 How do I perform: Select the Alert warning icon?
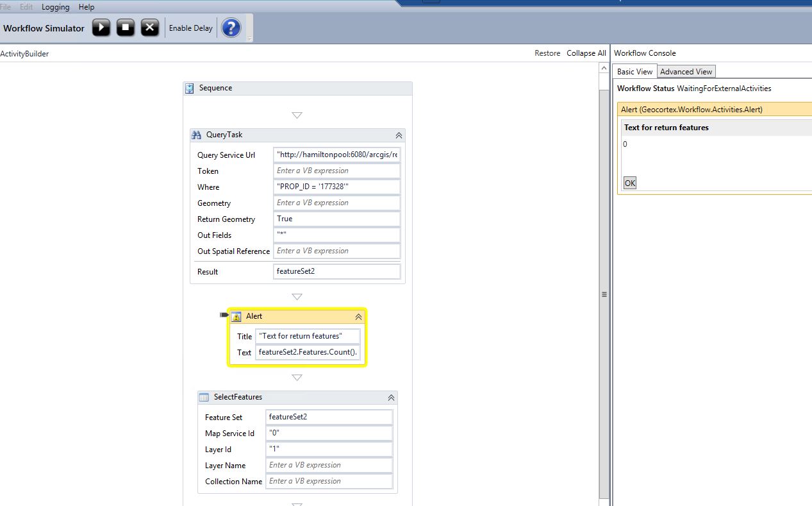point(236,317)
